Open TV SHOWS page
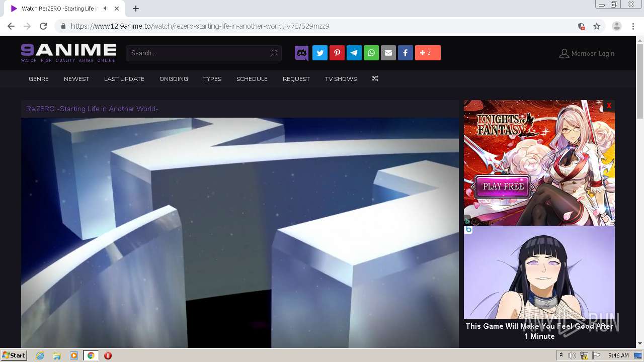This screenshot has width=644, height=362. 341,79
